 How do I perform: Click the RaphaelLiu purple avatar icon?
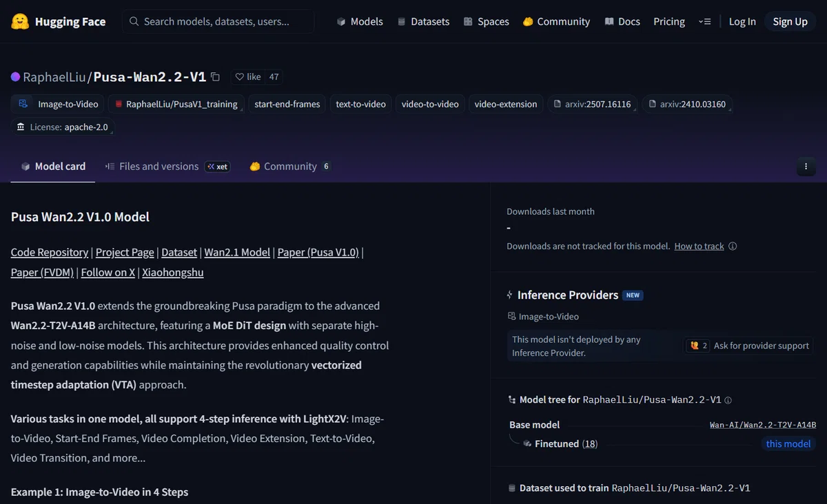click(16, 77)
